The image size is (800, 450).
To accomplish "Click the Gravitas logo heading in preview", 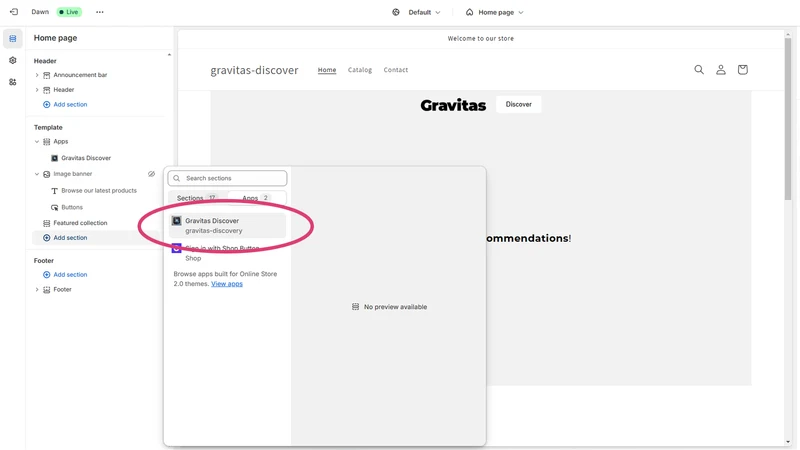I will [453, 105].
